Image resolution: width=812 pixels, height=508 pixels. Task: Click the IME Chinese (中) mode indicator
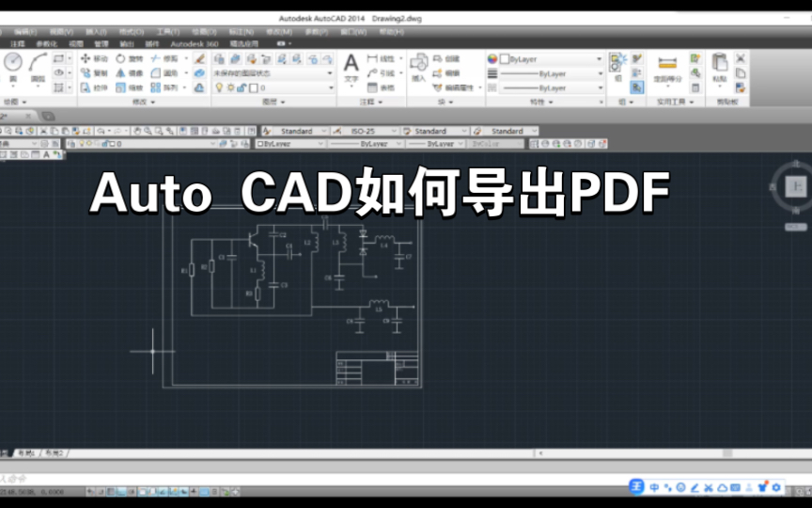[654, 487]
